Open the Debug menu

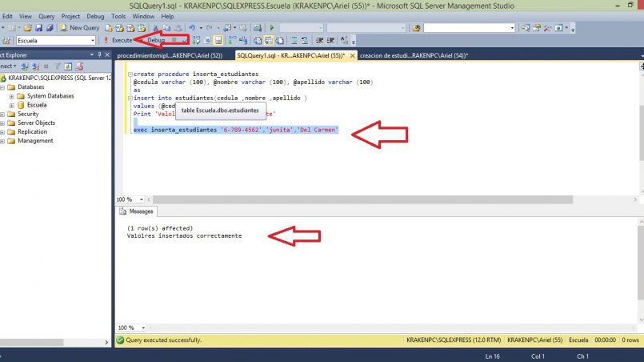(x=95, y=17)
